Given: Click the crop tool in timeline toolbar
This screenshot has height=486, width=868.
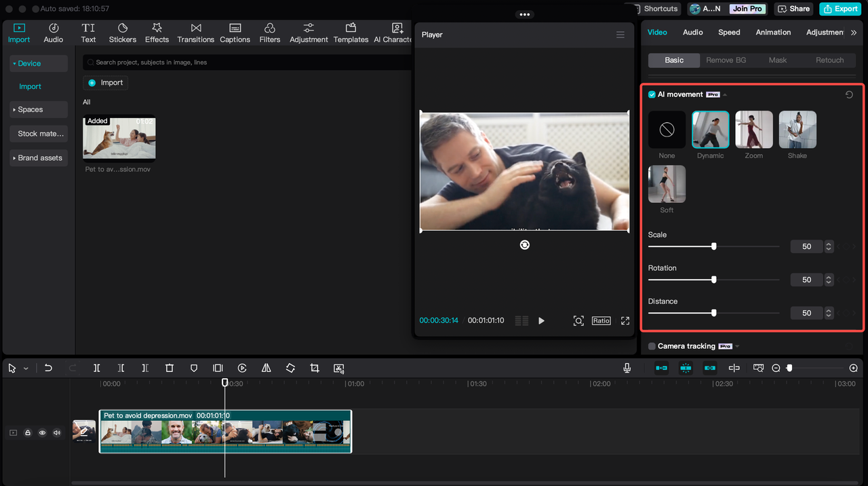Looking at the screenshot, I should [315, 368].
